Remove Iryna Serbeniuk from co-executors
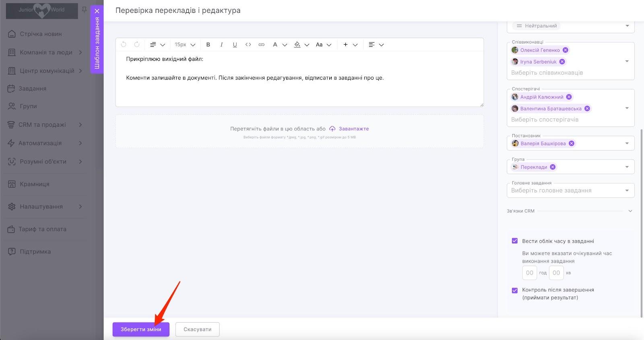The image size is (644, 340). point(562,62)
